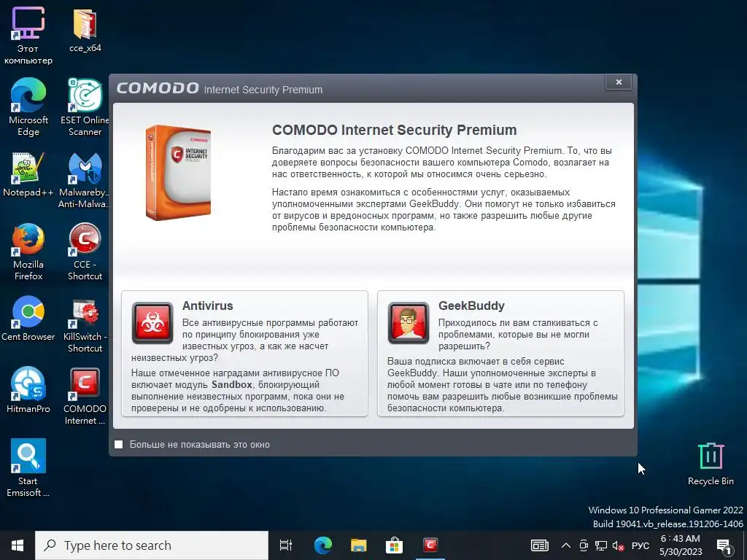The height and width of the screenshot is (560, 747).
Task: Open the Start Emsisoft desktop shortcut
Action: tap(28, 468)
